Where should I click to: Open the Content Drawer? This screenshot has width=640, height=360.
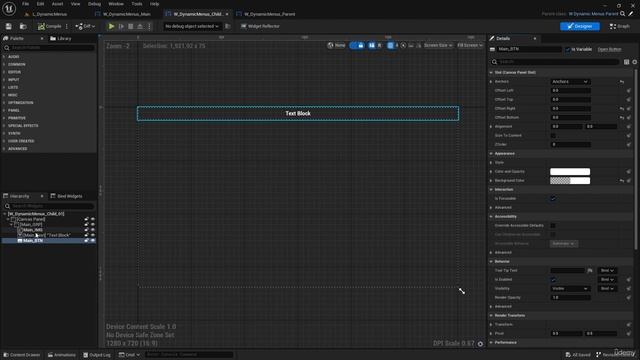click(22, 355)
